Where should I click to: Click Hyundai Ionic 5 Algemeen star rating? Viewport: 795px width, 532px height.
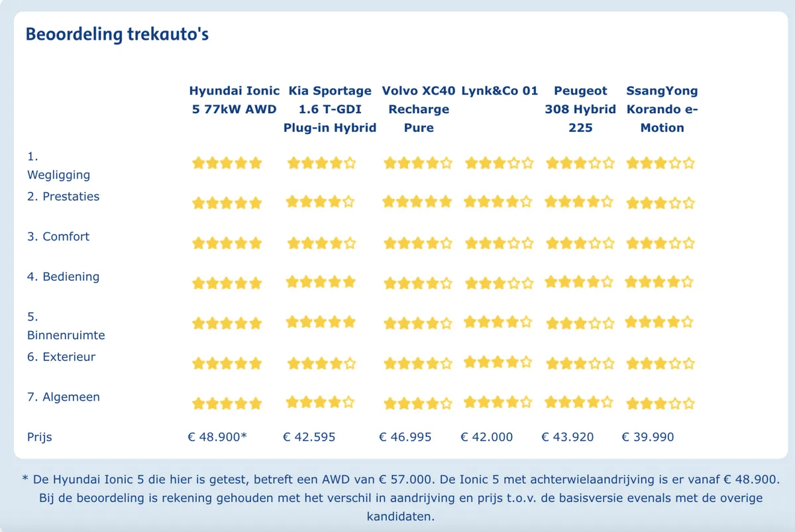pyautogui.click(x=227, y=403)
